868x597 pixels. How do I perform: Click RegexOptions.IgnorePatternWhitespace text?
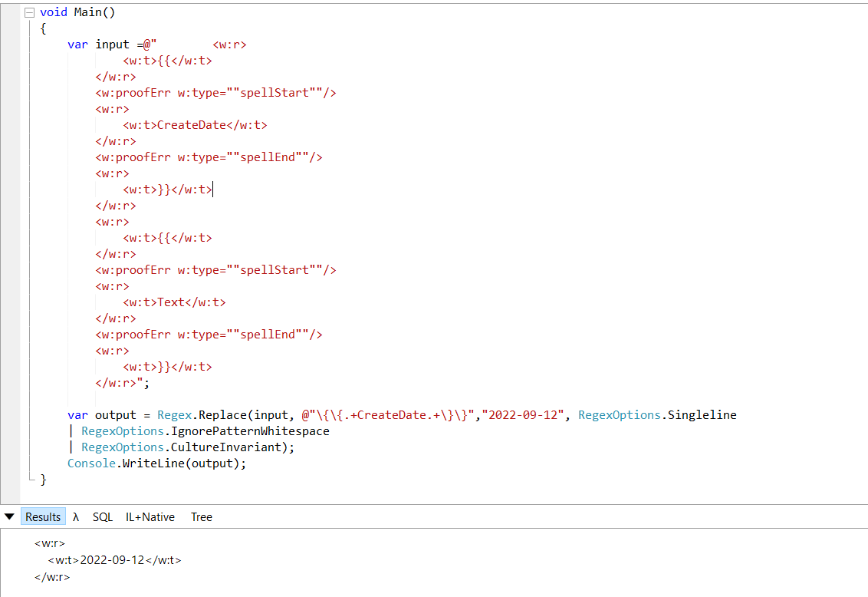tap(205, 430)
